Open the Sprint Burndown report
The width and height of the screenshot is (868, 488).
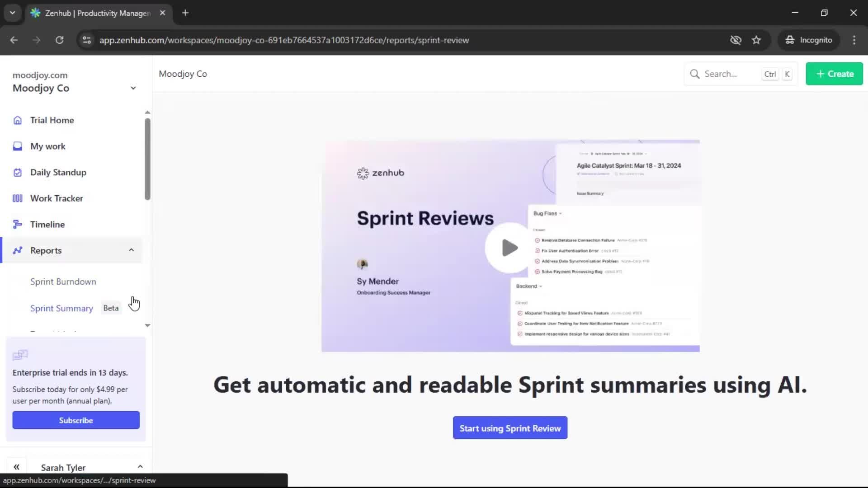coord(63,281)
